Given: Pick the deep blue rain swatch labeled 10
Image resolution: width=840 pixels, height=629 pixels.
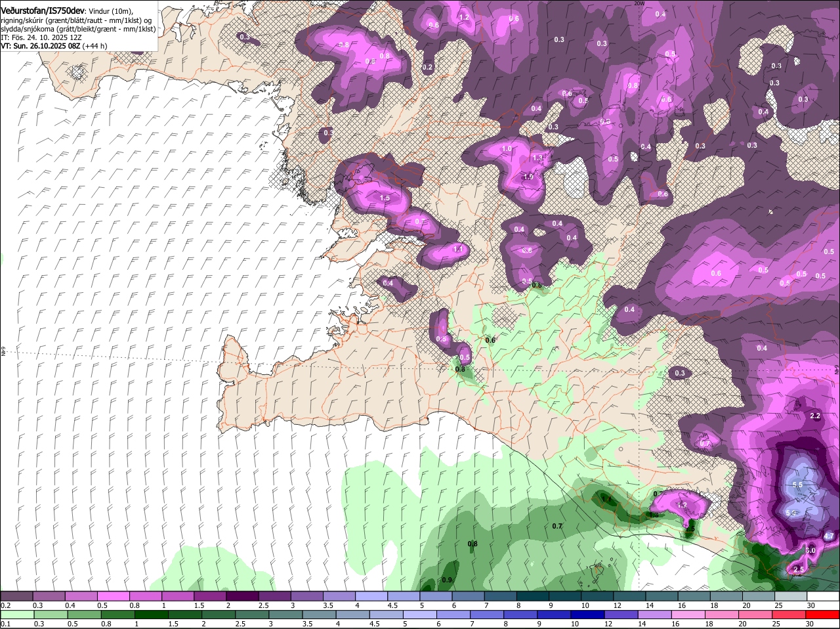Looking at the screenshot, I should [586, 615].
